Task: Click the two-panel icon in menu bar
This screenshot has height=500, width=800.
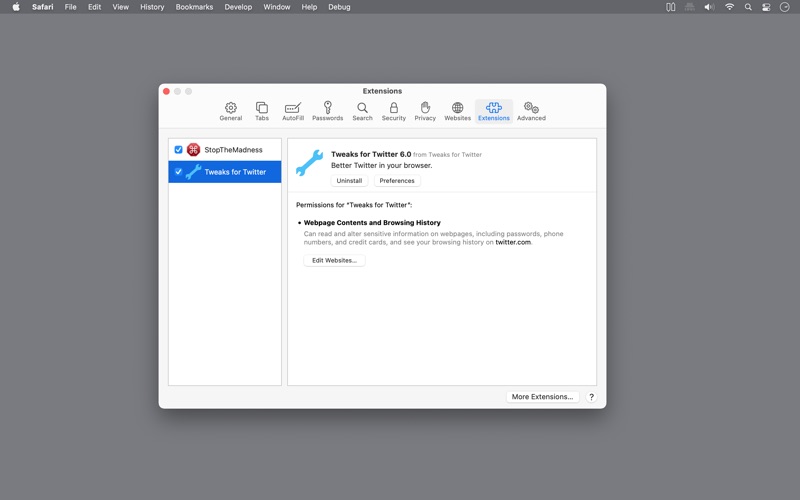Action: [671, 7]
